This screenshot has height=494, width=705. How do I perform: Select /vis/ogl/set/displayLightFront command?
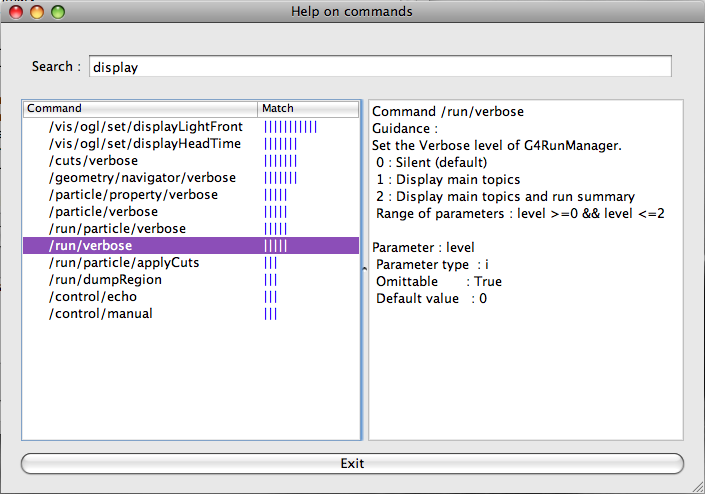click(145, 127)
